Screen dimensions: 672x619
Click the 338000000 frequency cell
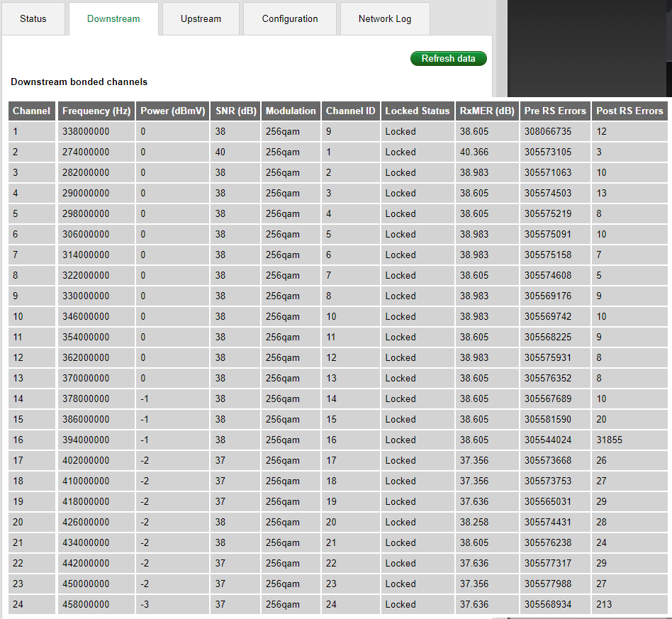click(x=86, y=132)
